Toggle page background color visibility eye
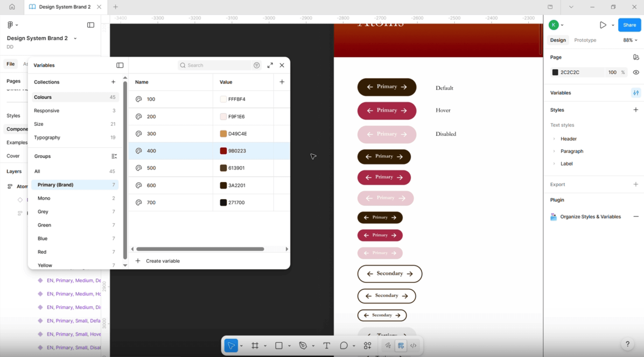 coord(636,72)
